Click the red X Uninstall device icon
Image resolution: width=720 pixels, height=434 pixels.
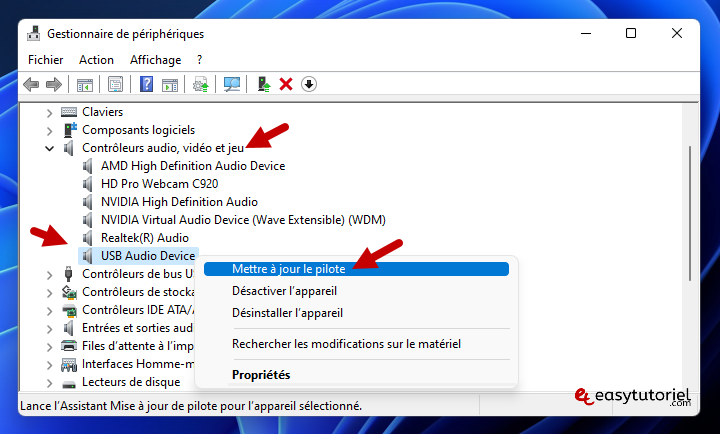pyautogui.click(x=286, y=85)
